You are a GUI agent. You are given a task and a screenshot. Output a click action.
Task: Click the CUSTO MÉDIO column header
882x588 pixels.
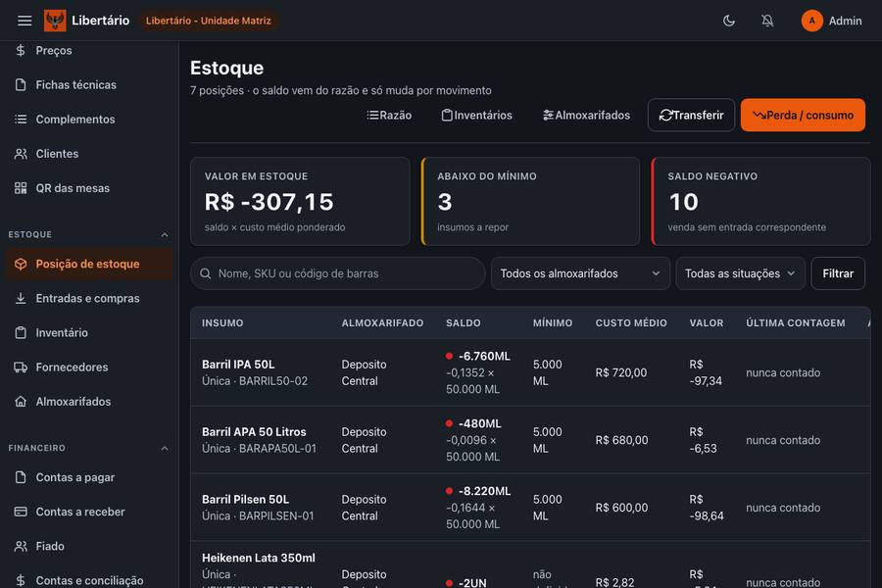(631, 323)
